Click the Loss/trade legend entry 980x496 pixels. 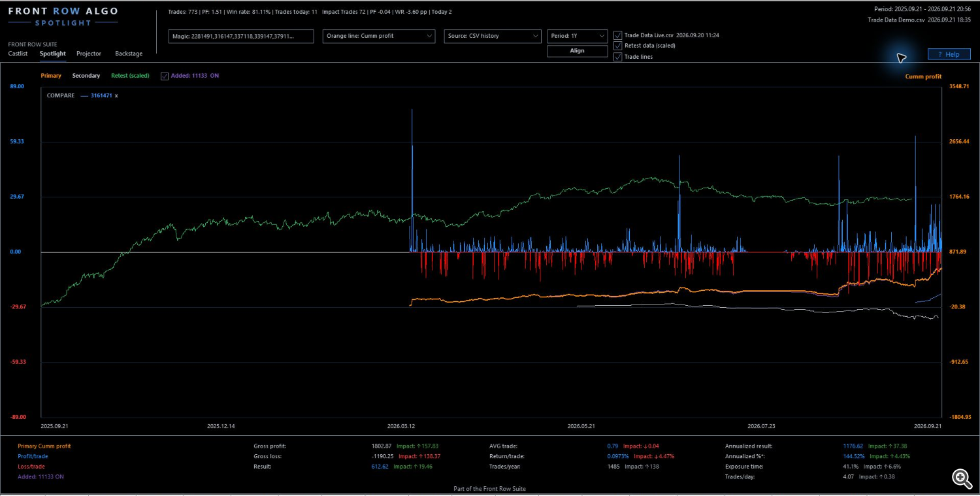tap(31, 467)
